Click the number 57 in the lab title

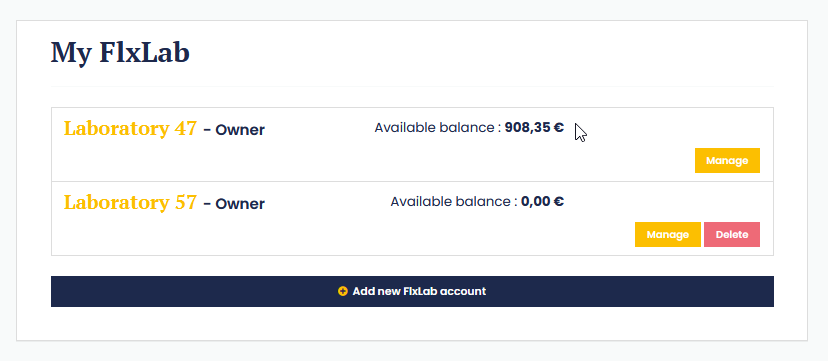[x=185, y=202]
